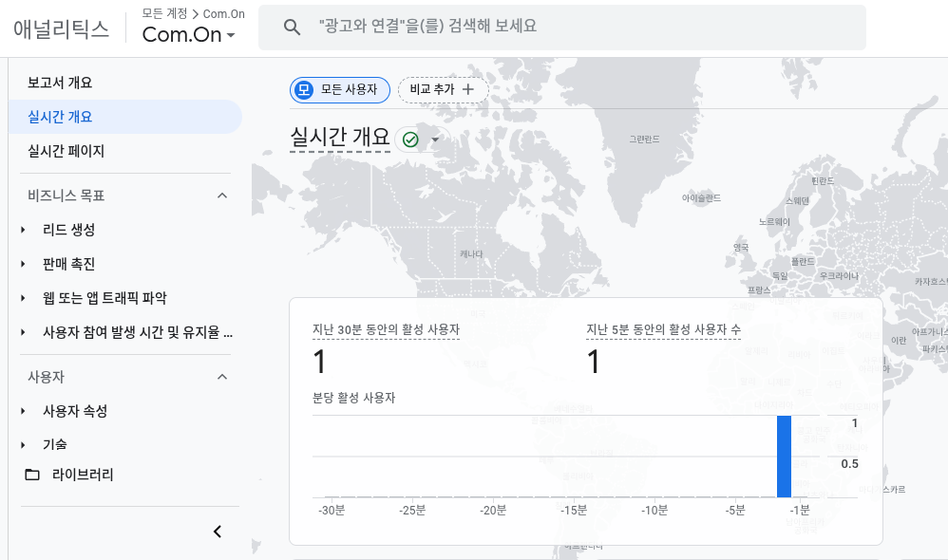Collapse the 사용자 section chevron
The image size is (948, 560).
tap(222, 377)
